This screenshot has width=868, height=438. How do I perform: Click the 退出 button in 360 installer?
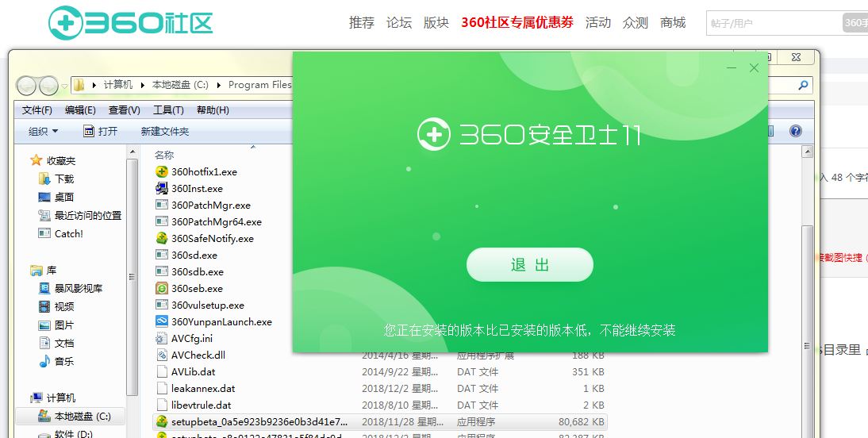tap(530, 265)
